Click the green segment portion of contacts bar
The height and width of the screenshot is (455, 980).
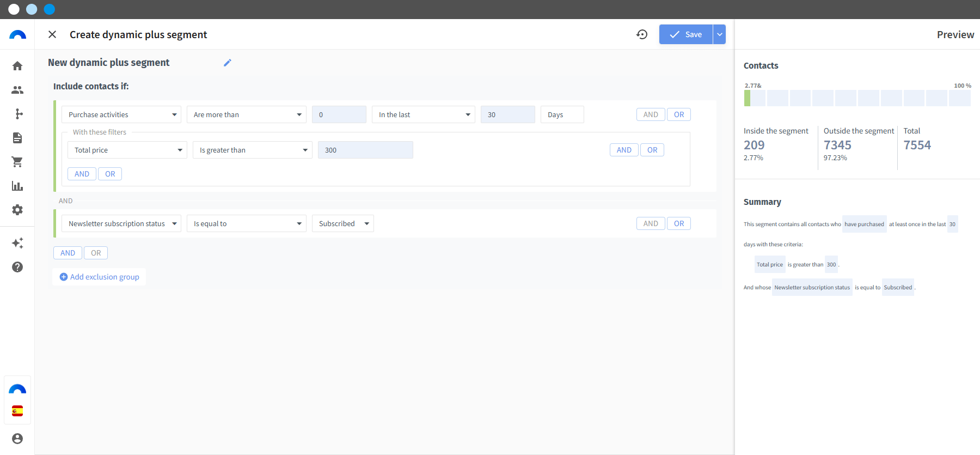click(x=747, y=98)
